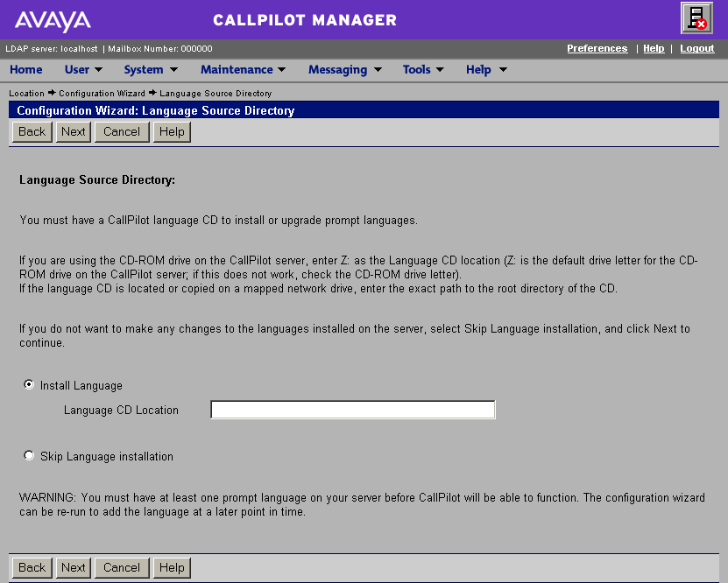The height and width of the screenshot is (583, 728).
Task: Click the 'Mailbox Number: 000000' text
Action: pyautogui.click(x=160, y=49)
